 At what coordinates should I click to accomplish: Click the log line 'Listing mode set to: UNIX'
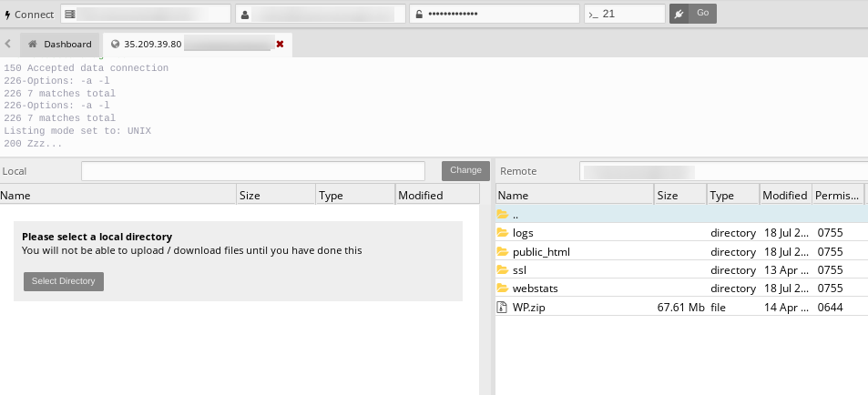pyautogui.click(x=77, y=131)
